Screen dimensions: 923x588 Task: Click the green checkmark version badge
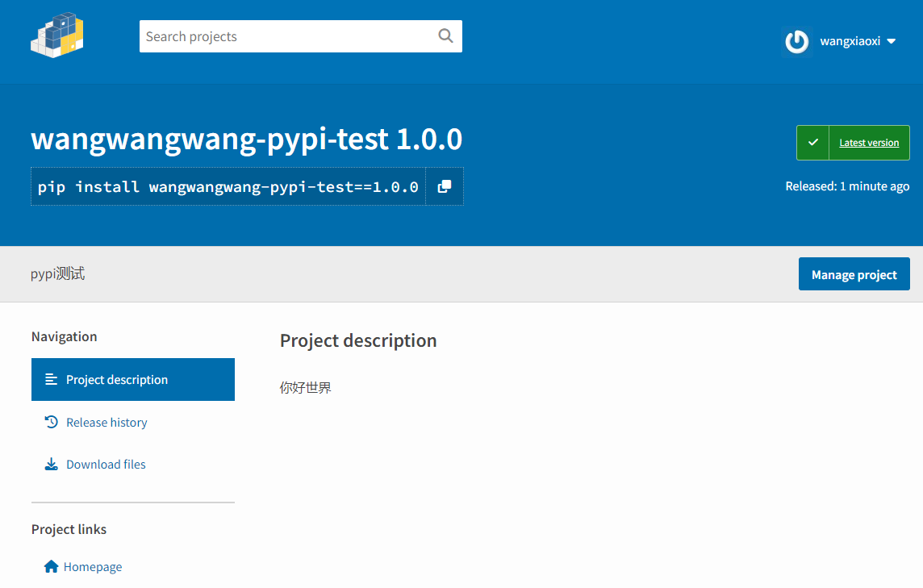tap(813, 143)
